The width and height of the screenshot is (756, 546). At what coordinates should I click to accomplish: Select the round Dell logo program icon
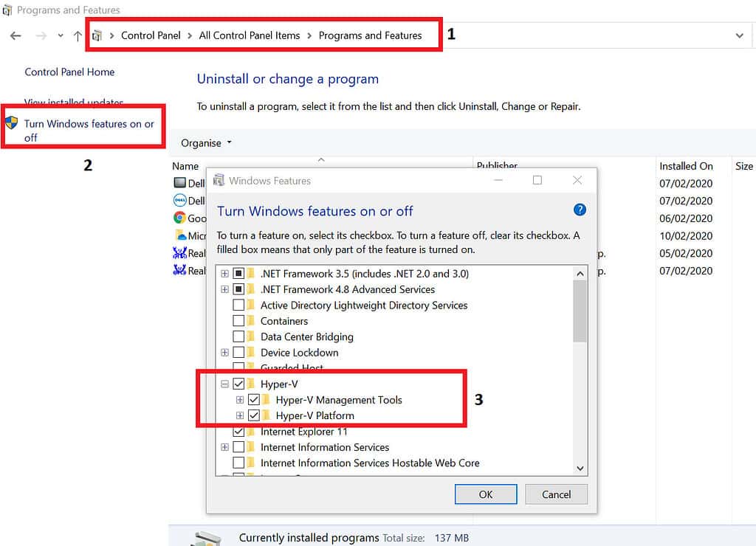pyautogui.click(x=179, y=200)
